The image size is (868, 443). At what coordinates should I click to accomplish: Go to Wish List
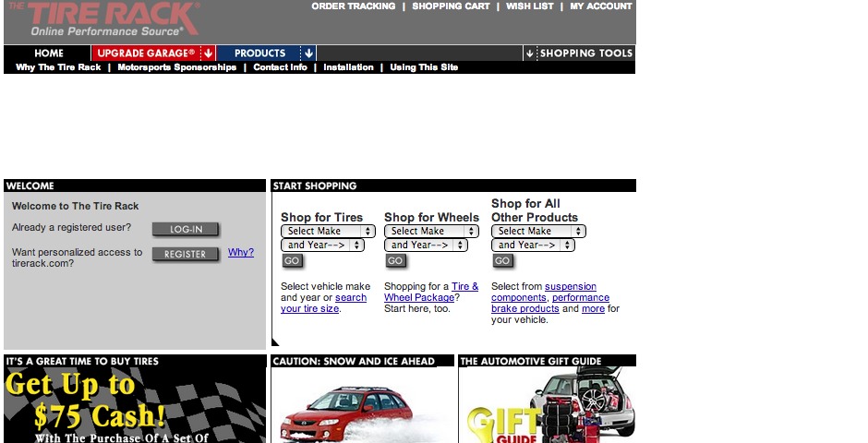[530, 6]
